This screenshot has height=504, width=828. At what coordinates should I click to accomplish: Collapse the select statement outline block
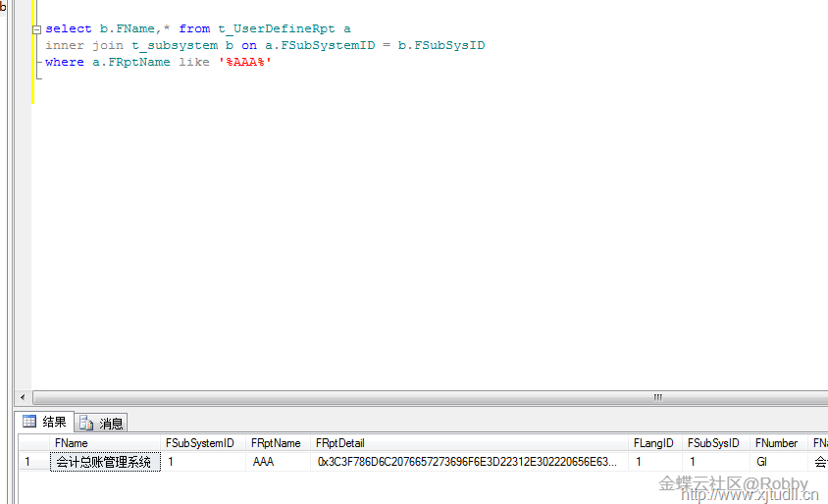[x=36, y=29]
